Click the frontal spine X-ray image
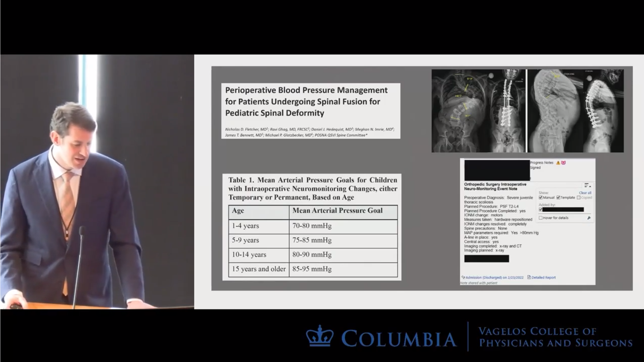 click(x=479, y=111)
